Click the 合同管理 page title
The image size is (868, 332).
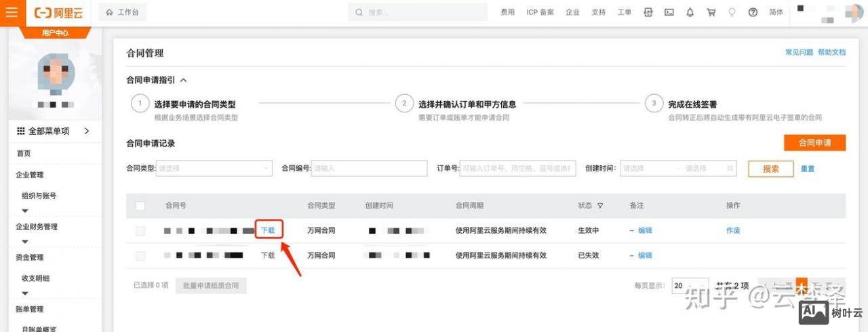pyautogui.click(x=145, y=53)
